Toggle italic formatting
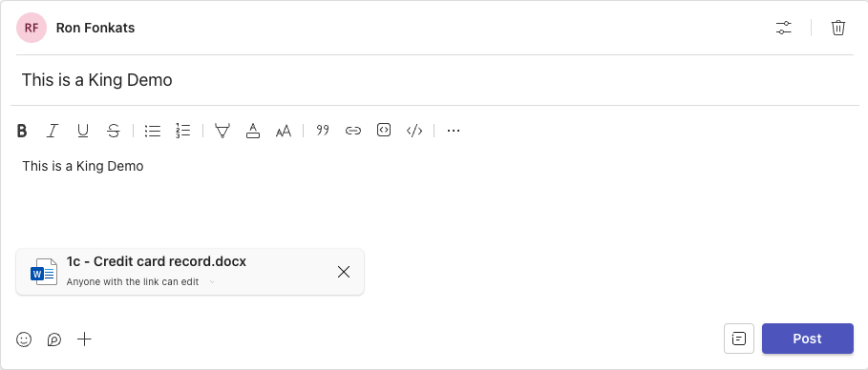Viewport: 868px width, 370px height. coord(52,131)
